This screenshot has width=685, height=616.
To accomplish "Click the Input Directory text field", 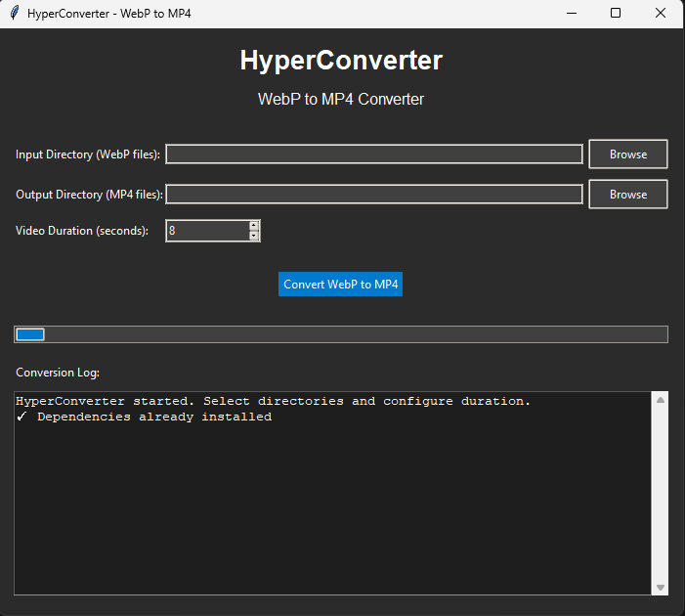I will point(374,154).
